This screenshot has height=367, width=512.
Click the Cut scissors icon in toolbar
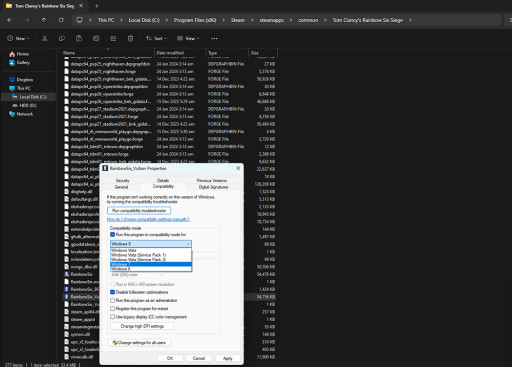pos(44,38)
